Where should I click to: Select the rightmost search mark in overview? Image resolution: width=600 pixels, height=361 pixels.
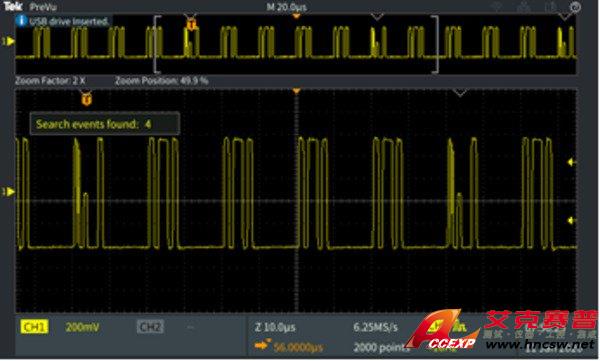(x=565, y=17)
